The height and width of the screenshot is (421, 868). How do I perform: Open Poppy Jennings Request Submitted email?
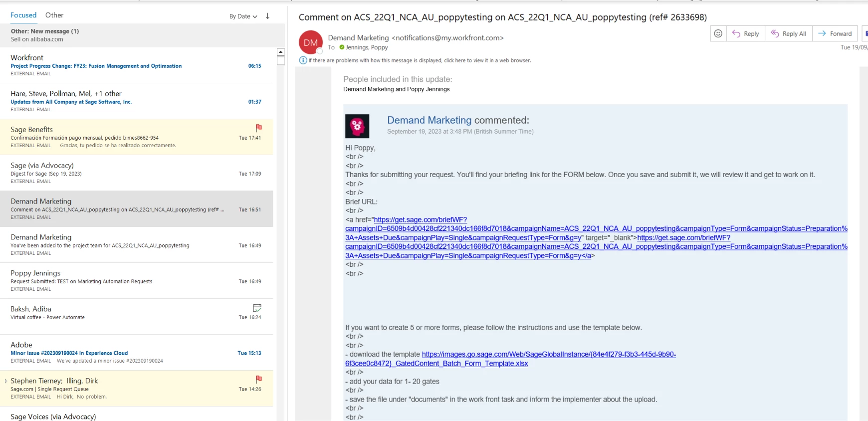pyautogui.click(x=137, y=281)
